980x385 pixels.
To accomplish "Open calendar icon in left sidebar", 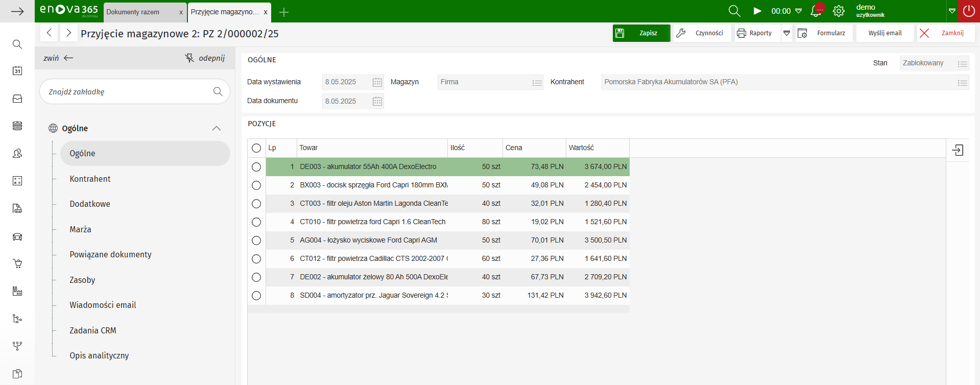I will [17, 71].
